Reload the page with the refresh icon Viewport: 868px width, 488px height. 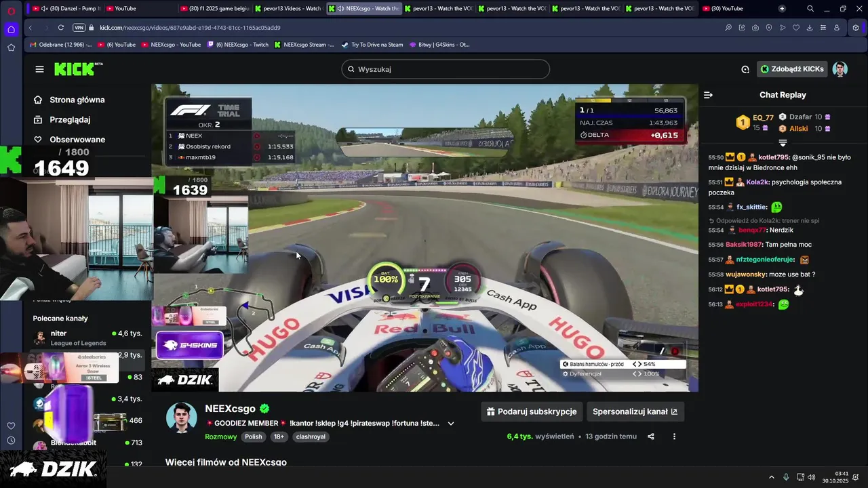click(x=61, y=28)
